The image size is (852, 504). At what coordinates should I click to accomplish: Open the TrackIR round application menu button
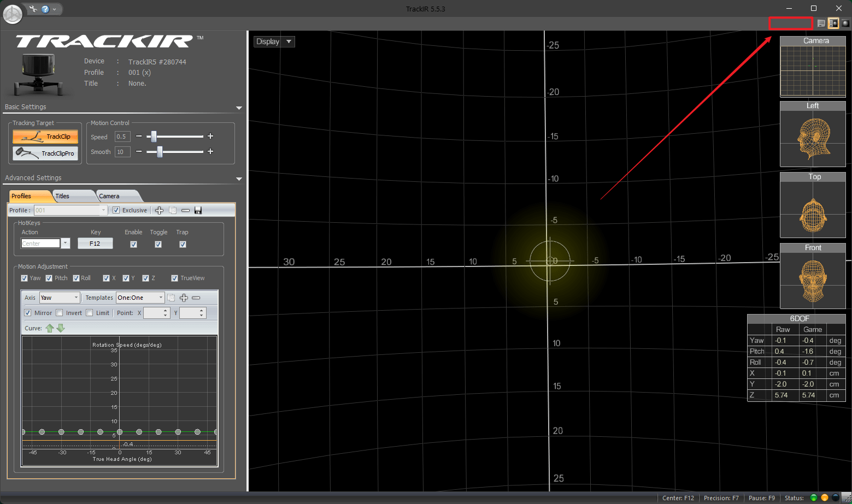pyautogui.click(x=13, y=14)
